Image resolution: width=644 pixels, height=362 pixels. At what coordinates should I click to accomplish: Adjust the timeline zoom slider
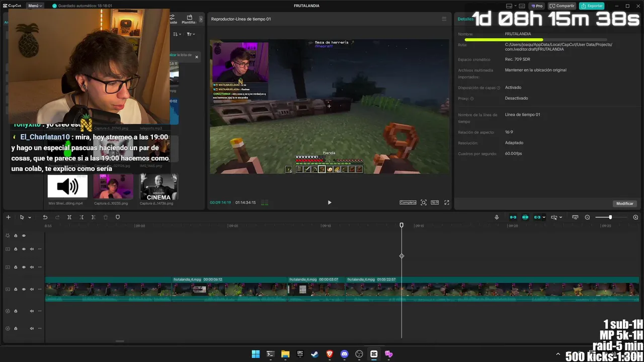point(610,217)
